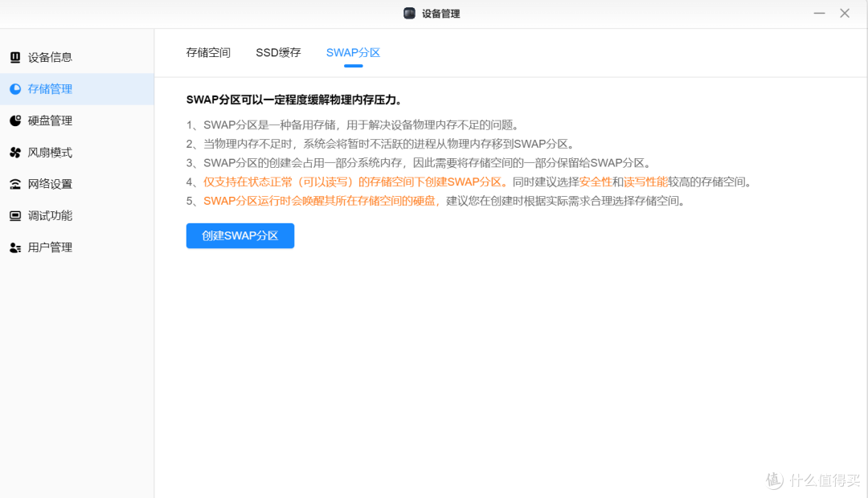Close the 设备管理 window
868x498 pixels.
click(845, 14)
